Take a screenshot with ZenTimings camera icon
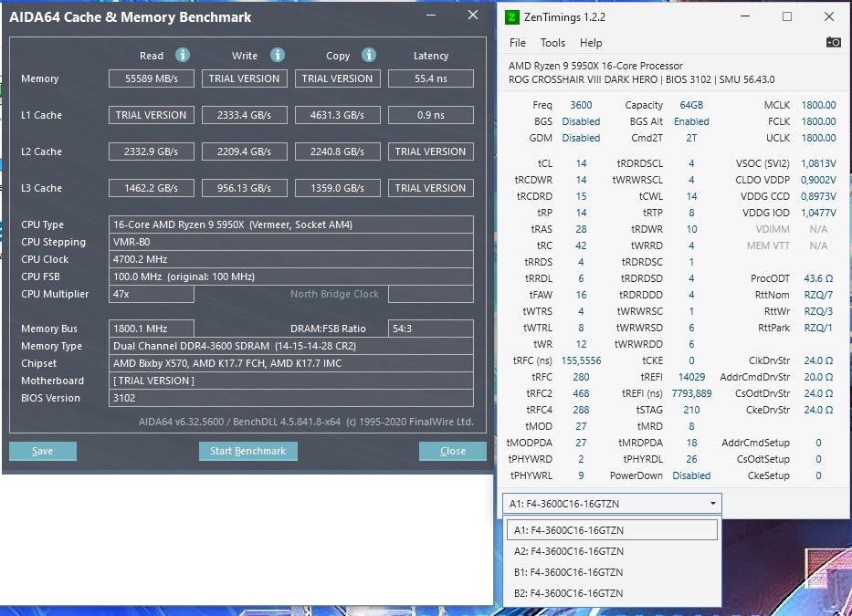This screenshot has width=852, height=616. [833, 42]
